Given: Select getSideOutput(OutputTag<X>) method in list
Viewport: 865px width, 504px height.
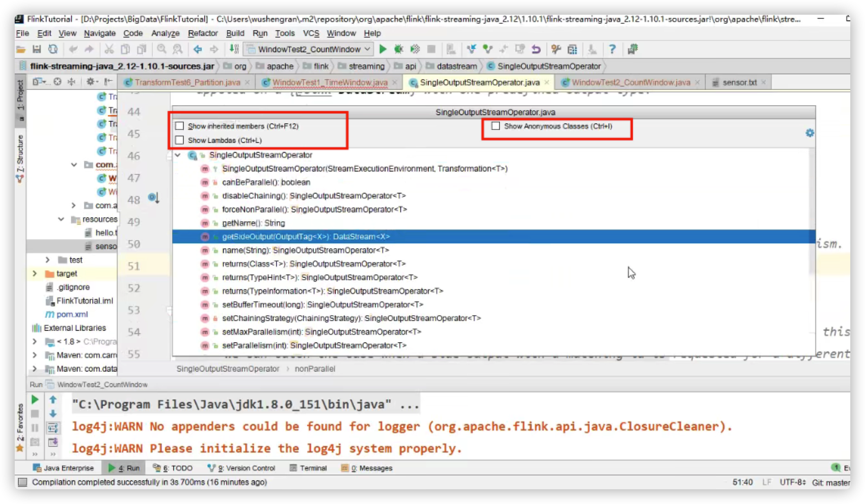Looking at the screenshot, I should pyautogui.click(x=490, y=236).
